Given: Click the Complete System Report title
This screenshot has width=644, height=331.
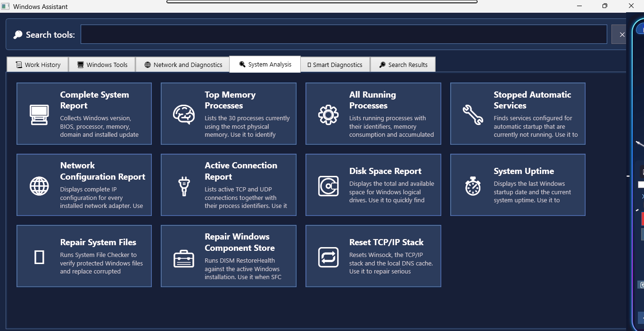Looking at the screenshot, I should pyautogui.click(x=94, y=100).
